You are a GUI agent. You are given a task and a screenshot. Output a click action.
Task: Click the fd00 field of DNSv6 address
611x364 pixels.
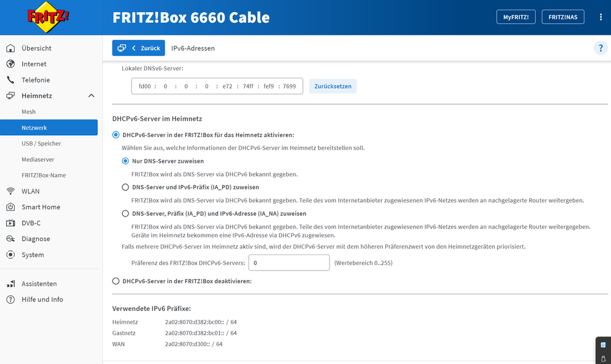pyautogui.click(x=144, y=86)
